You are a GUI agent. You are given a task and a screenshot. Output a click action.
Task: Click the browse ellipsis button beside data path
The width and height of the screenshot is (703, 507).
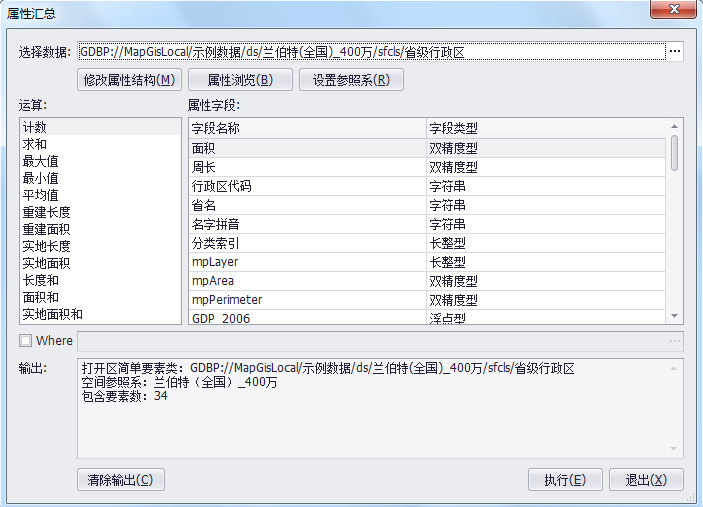(x=674, y=52)
